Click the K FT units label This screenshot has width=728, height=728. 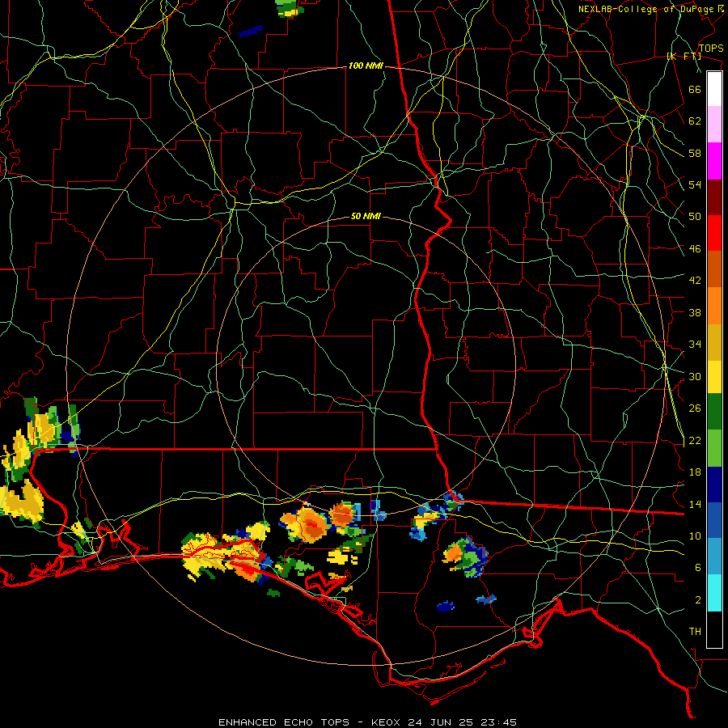pos(684,56)
